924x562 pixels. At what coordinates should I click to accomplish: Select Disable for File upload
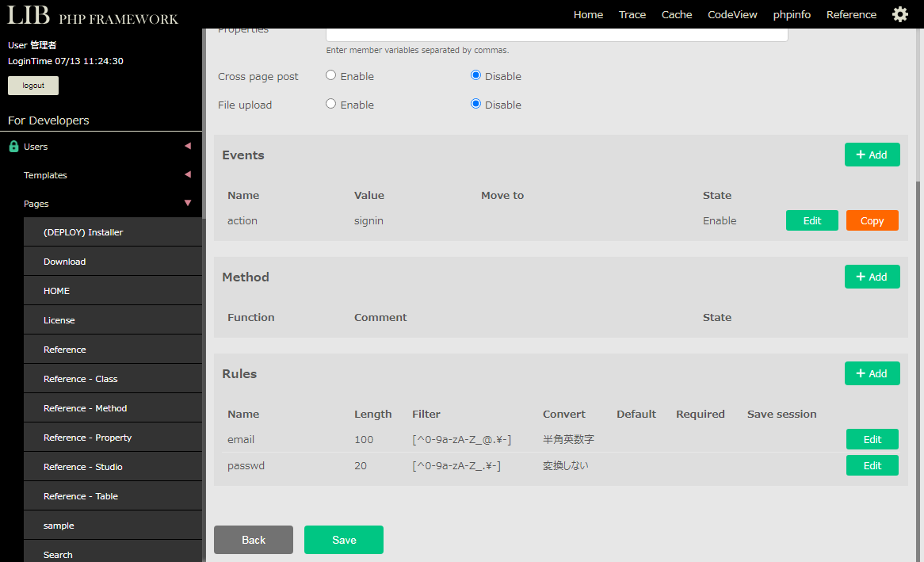475,104
